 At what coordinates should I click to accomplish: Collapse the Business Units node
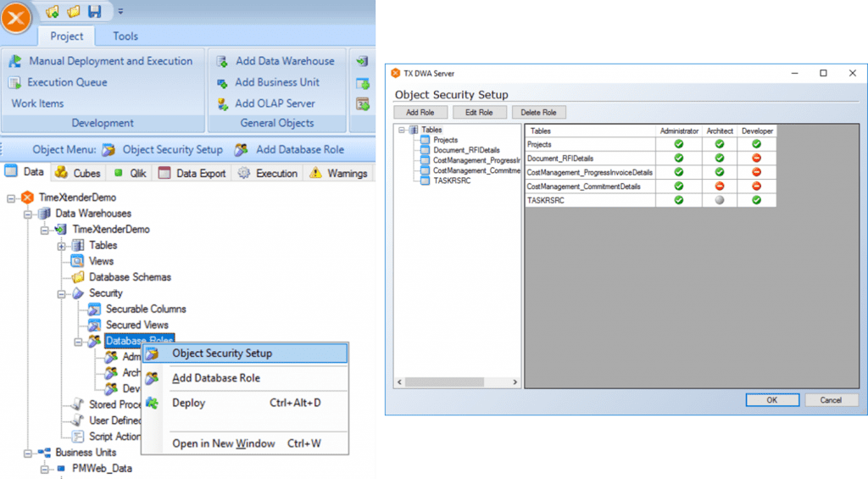click(x=28, y=453)
